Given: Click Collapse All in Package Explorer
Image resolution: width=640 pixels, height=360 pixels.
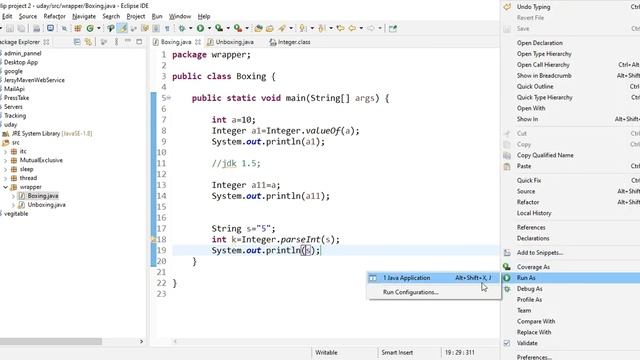Looking at the screenshot, I should pos(77,42).
